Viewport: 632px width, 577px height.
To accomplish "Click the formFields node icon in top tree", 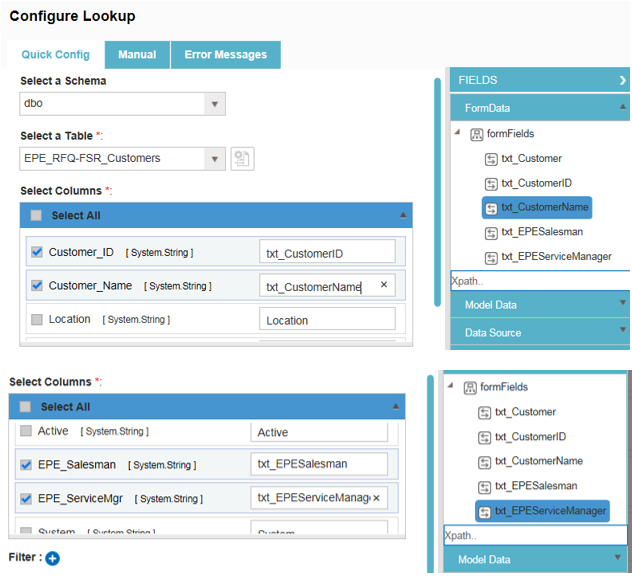I will (x=476, y=133).
